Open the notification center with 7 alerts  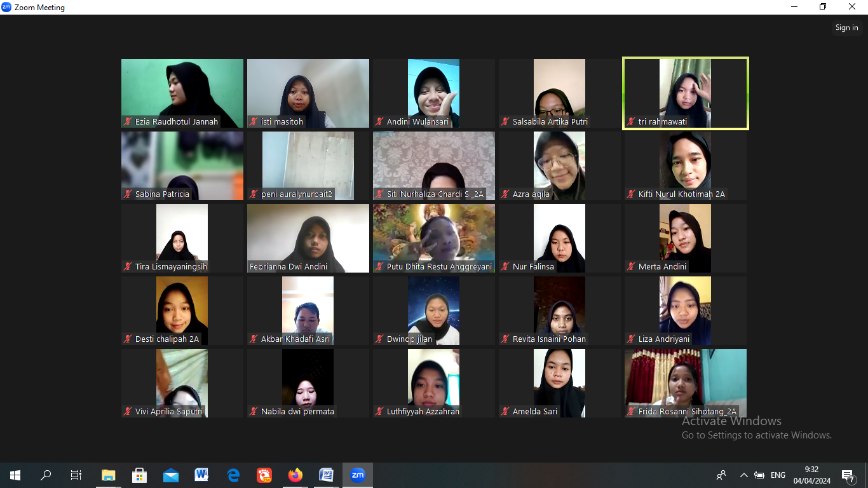848,475
